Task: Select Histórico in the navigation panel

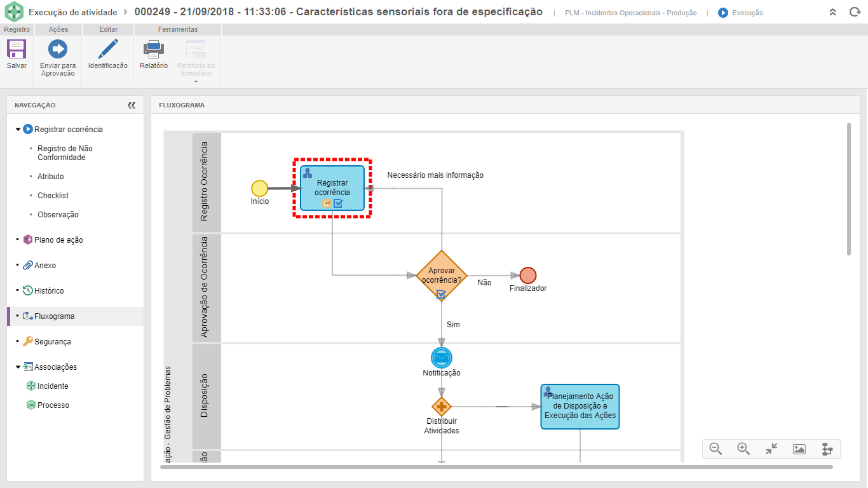Action: coord(49,291)
